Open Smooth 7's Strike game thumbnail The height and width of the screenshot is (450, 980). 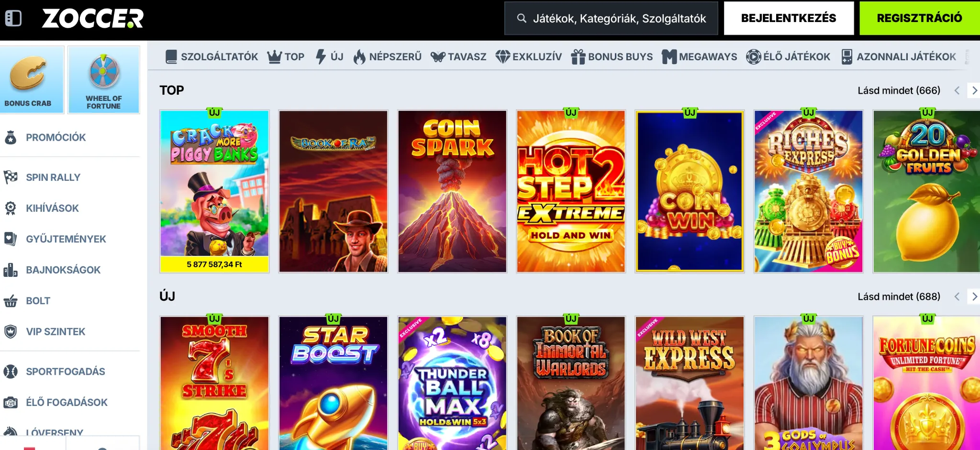(214, 383)
